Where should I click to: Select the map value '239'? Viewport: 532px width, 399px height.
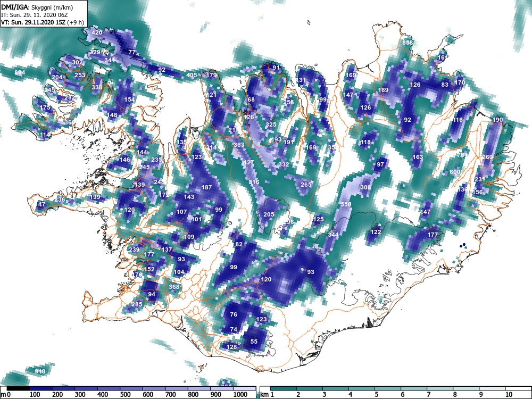pyautogui.click(x=135, y=250)
